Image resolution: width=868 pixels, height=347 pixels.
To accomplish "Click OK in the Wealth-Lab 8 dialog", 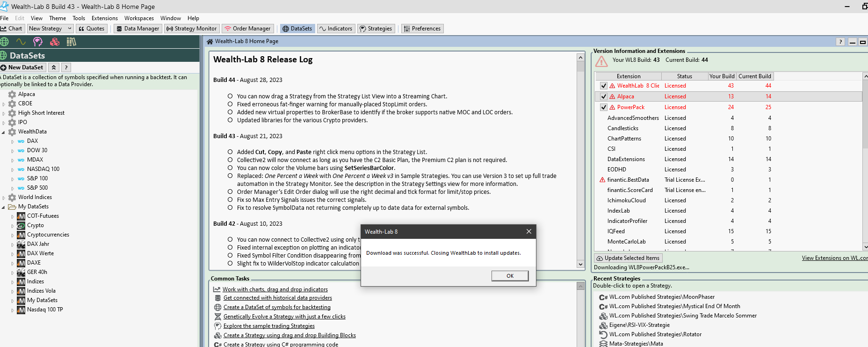I will point(510,276).
